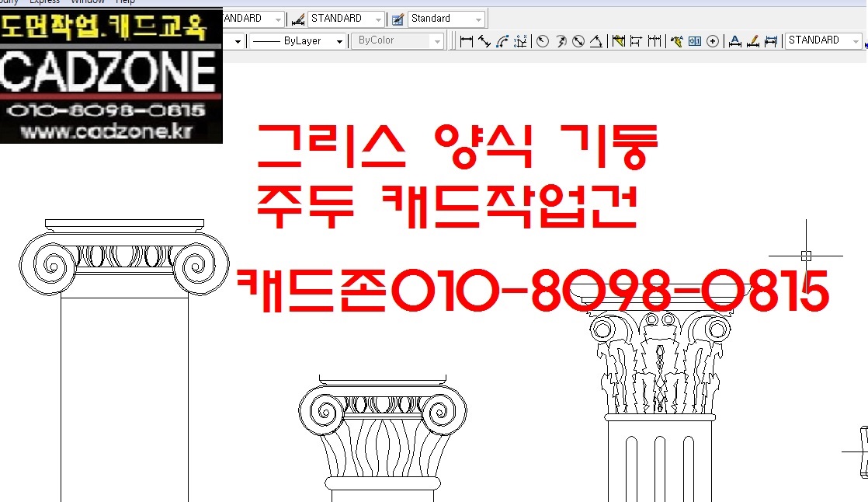The image size is (868, 502).
Task: Click the Quick Dimension tool
Action: click(618, 41)
